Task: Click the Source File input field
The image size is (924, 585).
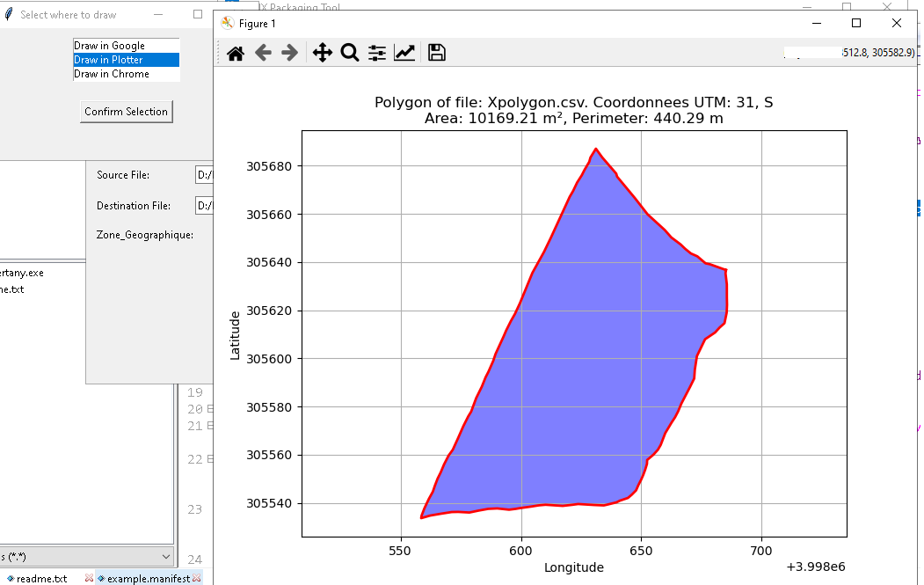Action: [205, 175]
